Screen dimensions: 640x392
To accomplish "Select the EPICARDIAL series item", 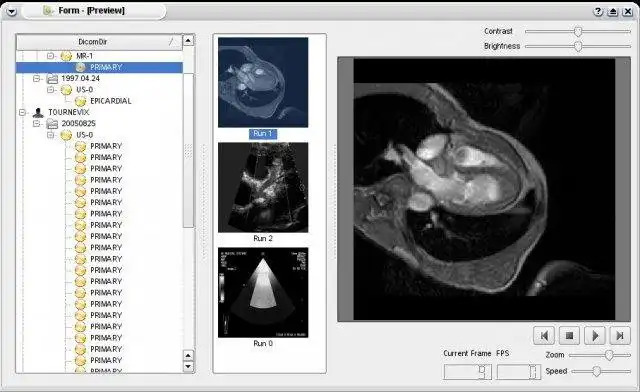I will tap(111, 101).
